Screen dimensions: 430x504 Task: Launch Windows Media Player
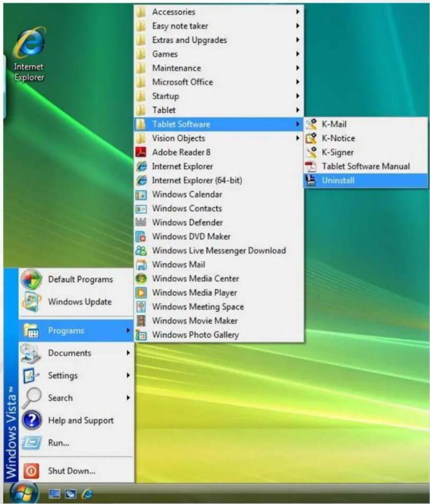[219, 293]
